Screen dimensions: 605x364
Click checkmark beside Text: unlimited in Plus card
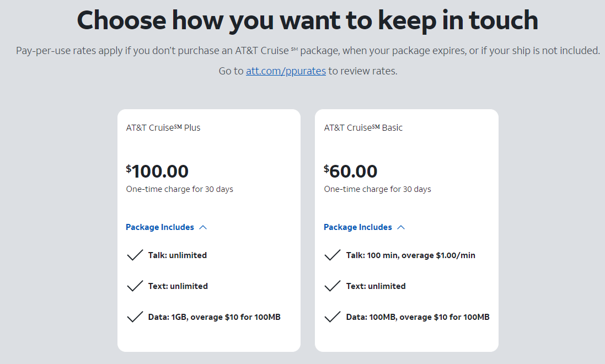click(x=135, y=286)
